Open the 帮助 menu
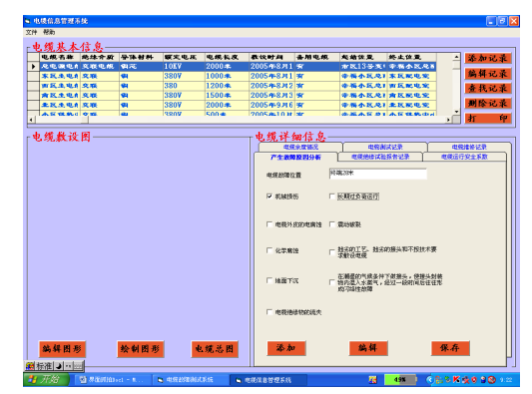 point(49,32)
